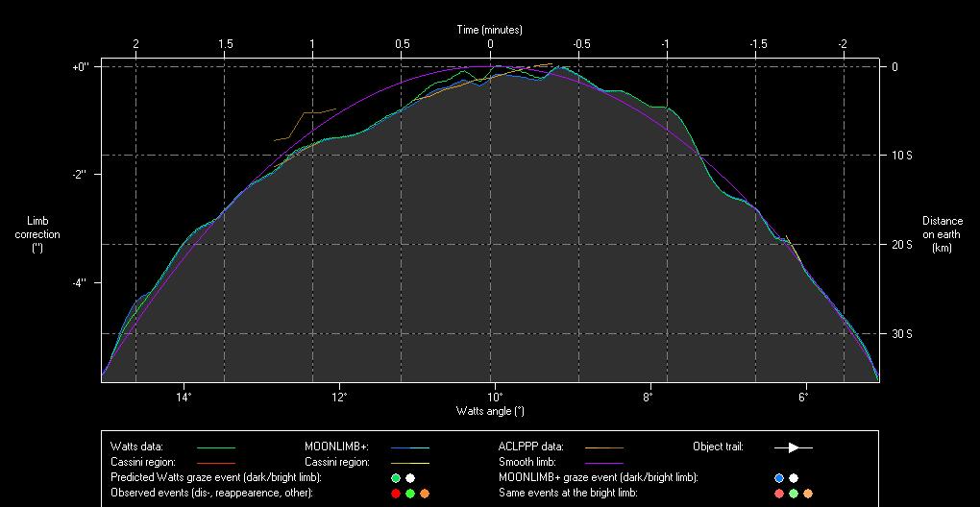980x507 pixels.
Task: Click green Predicted Watts graze dark-limb dot
Action: coord(395,478)
